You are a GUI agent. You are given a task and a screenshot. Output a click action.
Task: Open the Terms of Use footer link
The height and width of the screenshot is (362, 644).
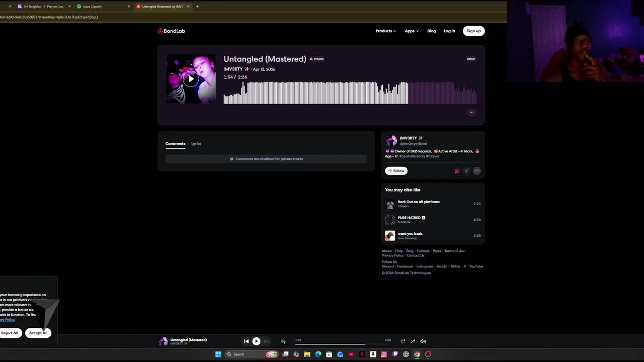tap(454, 251)
